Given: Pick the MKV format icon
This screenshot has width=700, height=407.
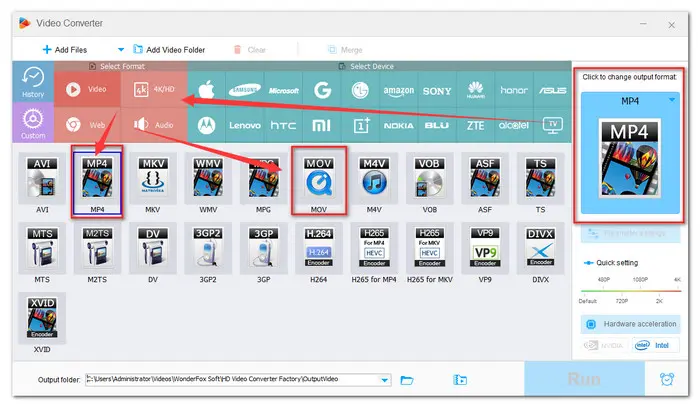Looking at the screenshot, I should click(x=153, y=178).
